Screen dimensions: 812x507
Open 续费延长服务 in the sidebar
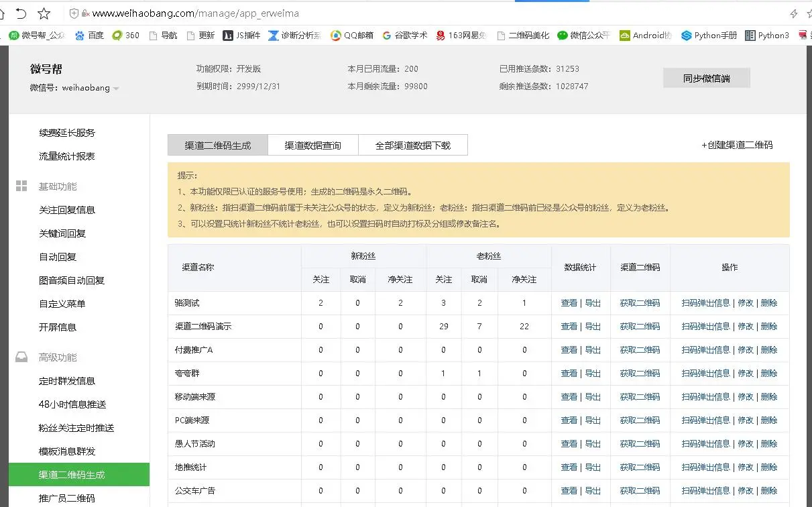point(67,133)
